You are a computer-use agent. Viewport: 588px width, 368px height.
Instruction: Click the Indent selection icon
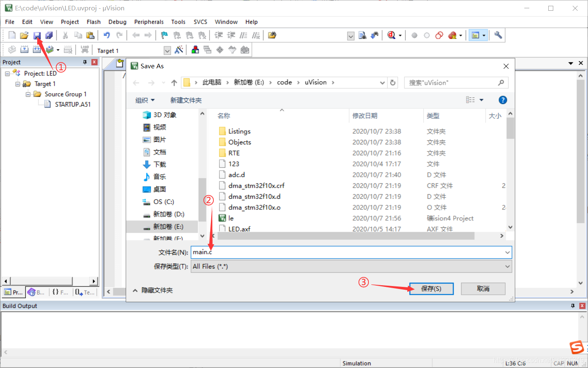click(219, 36)
